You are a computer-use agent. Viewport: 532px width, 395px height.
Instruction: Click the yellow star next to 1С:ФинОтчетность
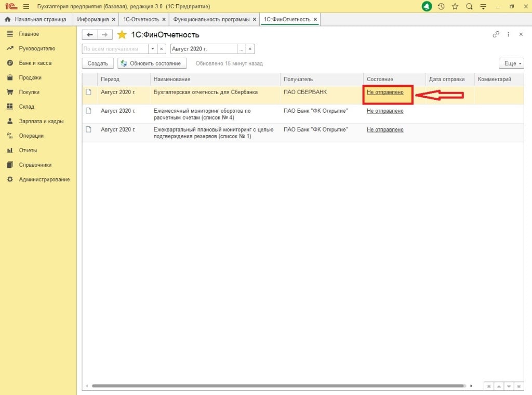122,35
